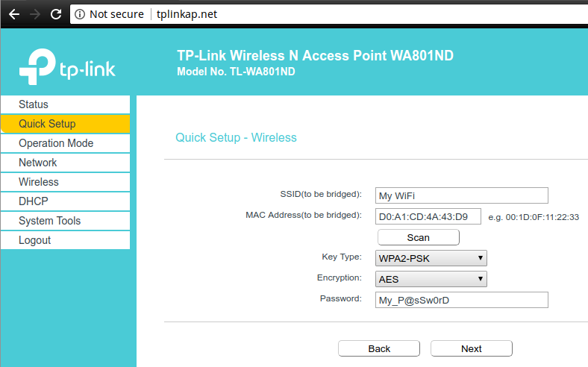588x367 pixels.
Task: Click the Next button
Action: (x=472, y=348)
